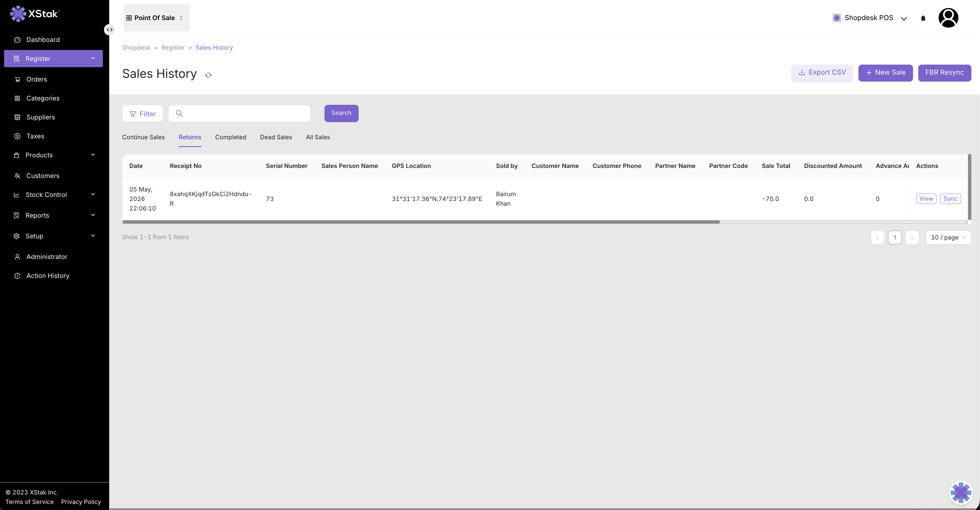Click the -70.0 sale total cell
Viewport: 980px width, 510px height.
(770, 199)
